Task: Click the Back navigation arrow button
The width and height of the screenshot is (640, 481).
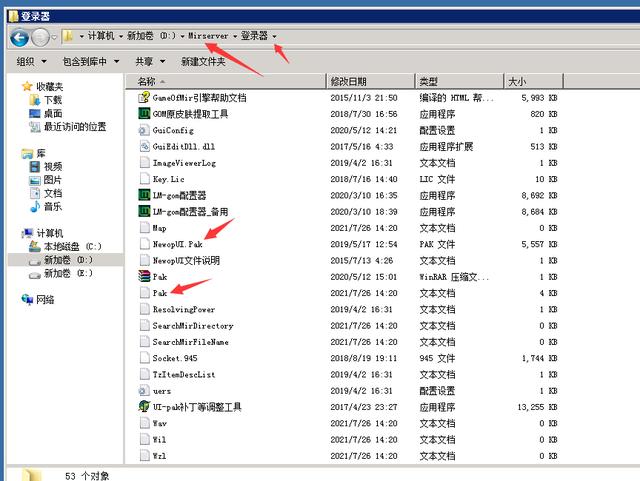Action: 18,37
